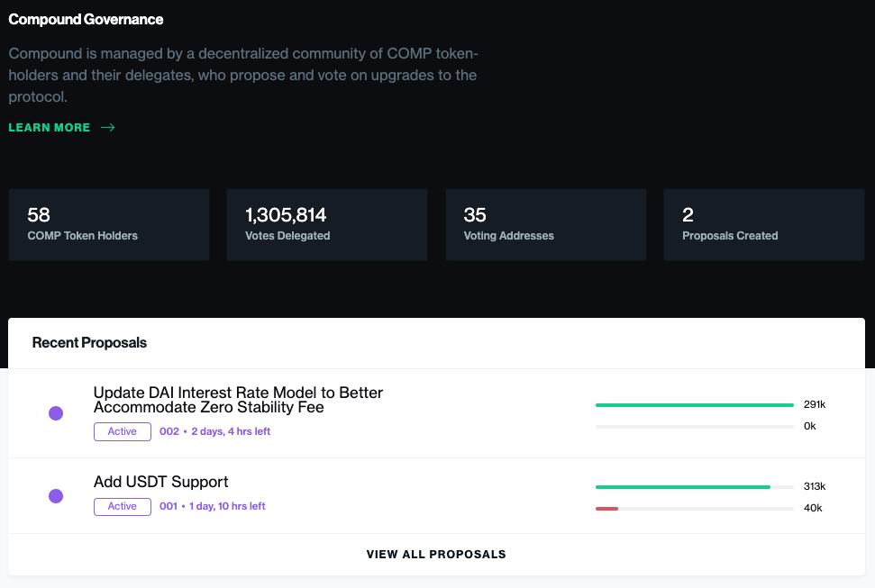
Task: Click the Recent Proposals heading
Action: coord(89,342)
